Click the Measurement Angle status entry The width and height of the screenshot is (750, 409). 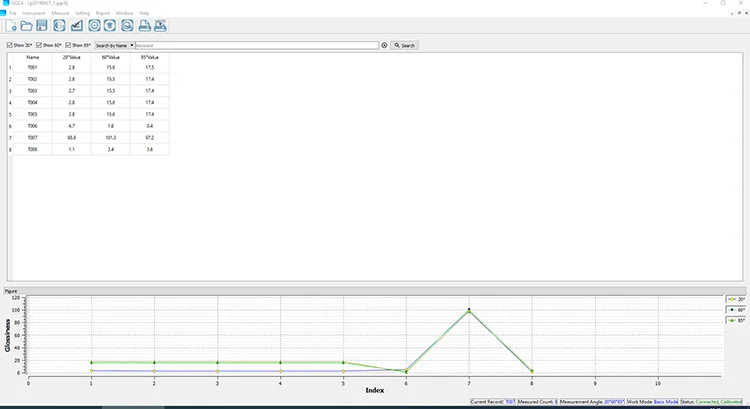pos(592,402)
